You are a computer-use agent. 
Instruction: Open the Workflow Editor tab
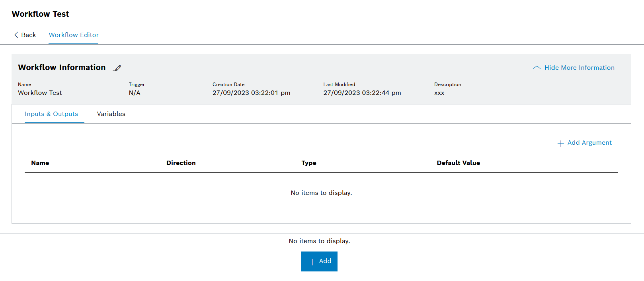click(74, 35)
